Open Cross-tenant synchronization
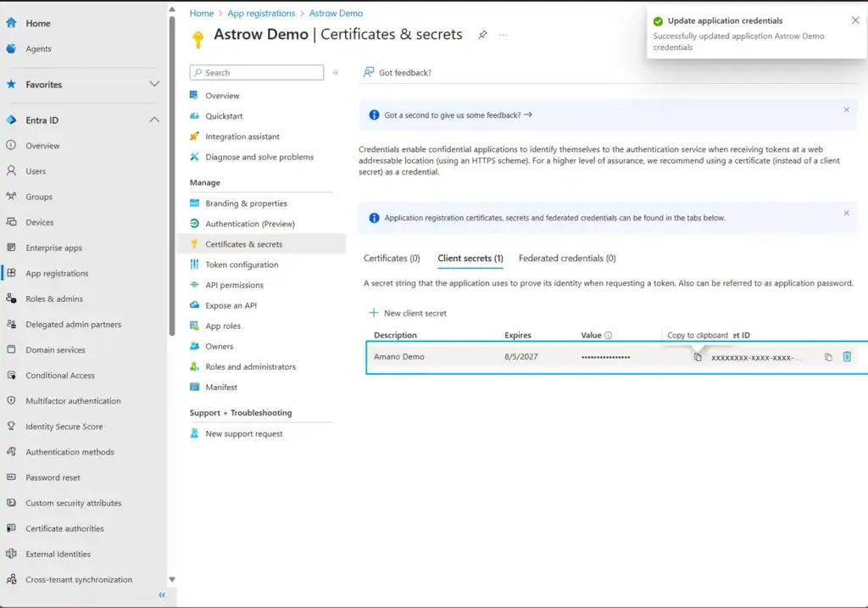The width and height of the screenshot is (868, 608). [x=79, y=579]
